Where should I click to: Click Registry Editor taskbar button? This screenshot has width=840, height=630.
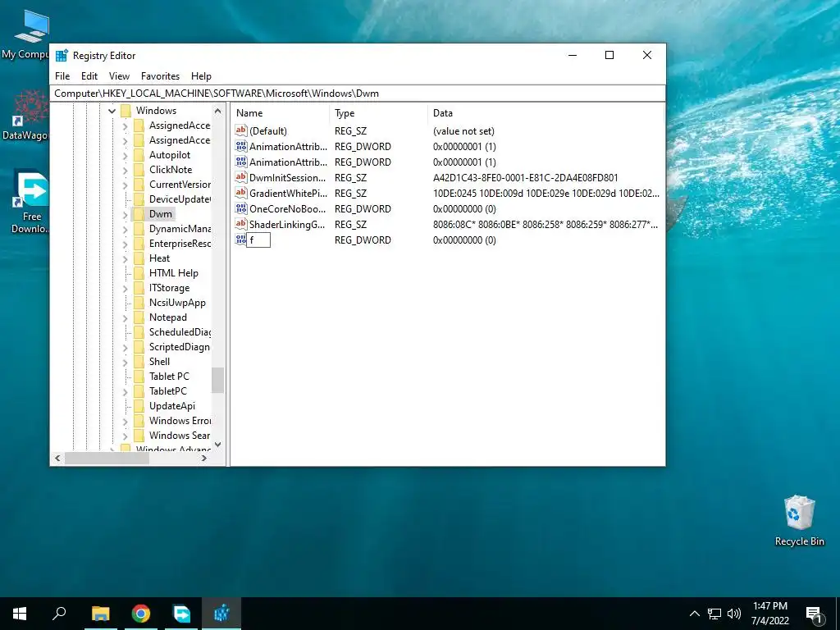point(221,614)
